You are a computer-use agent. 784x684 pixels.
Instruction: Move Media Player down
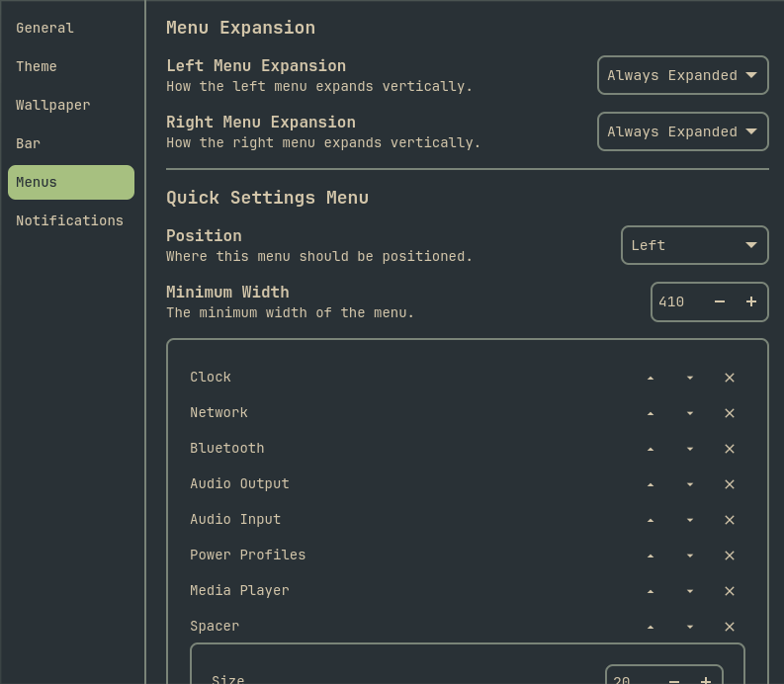pos(690,591)
